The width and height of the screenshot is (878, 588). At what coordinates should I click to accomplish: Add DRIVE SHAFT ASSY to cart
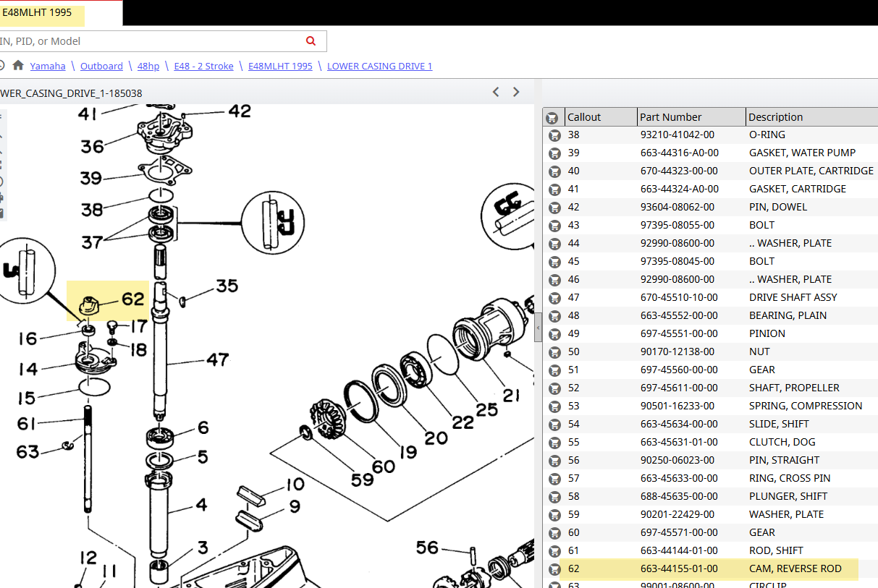[x=554, y=298]
